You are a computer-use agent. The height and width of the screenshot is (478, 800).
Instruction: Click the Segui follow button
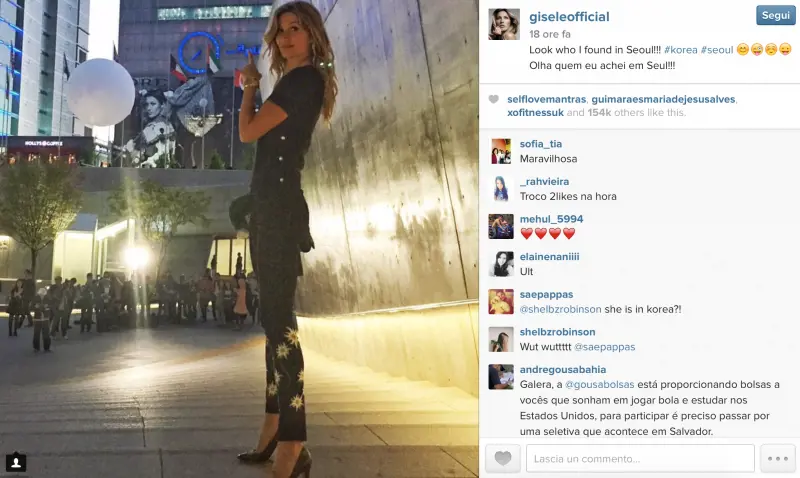[776, 15]
